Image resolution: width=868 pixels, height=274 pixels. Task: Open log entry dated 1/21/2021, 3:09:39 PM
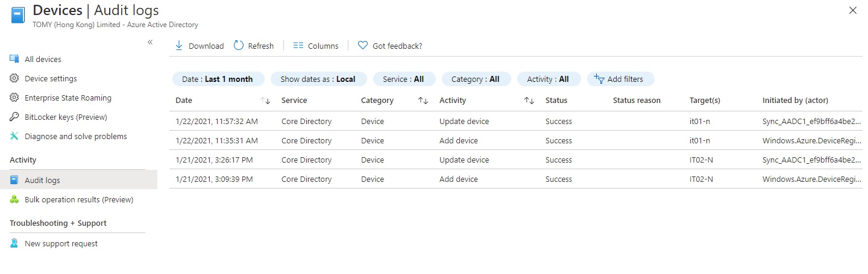(x=516, y=179)
